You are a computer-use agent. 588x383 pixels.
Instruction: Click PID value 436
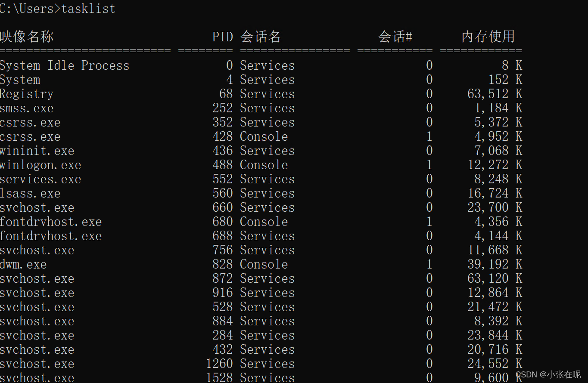pos(222,151)
